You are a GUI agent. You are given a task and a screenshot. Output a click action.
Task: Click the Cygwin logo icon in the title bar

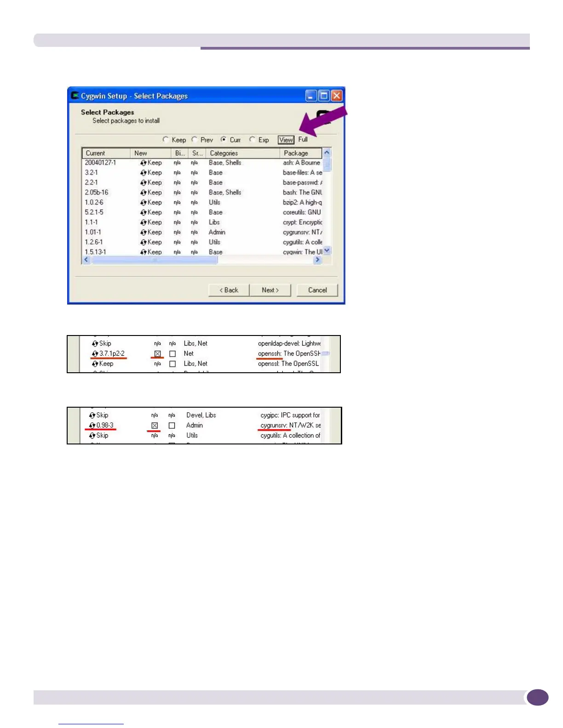tap(75, 96)
